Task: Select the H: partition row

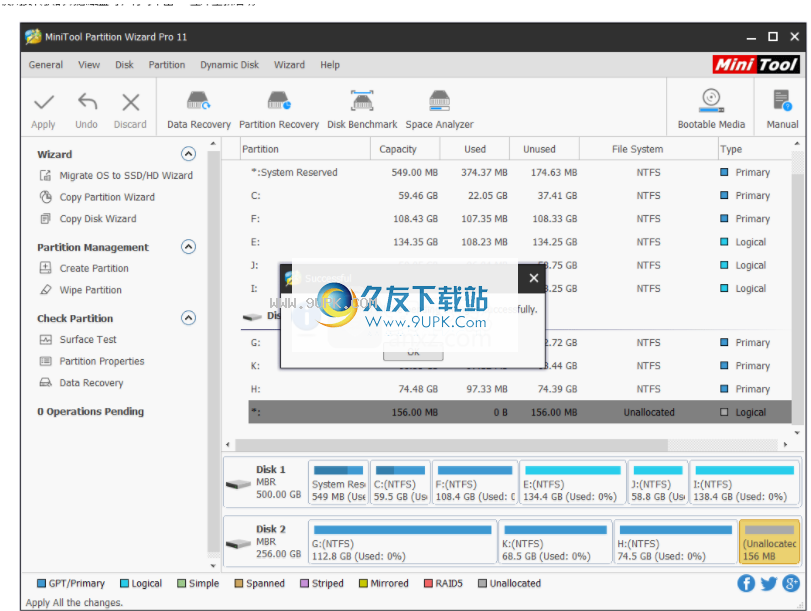Action: click(x=519, y=389)
